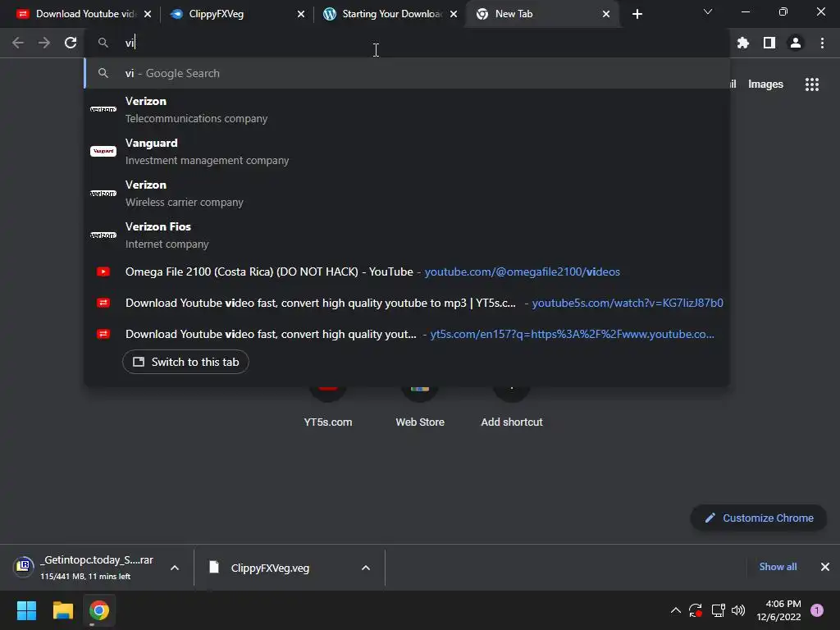
Task: Click Chrome icon in taskbar
Action: [99, 610]
